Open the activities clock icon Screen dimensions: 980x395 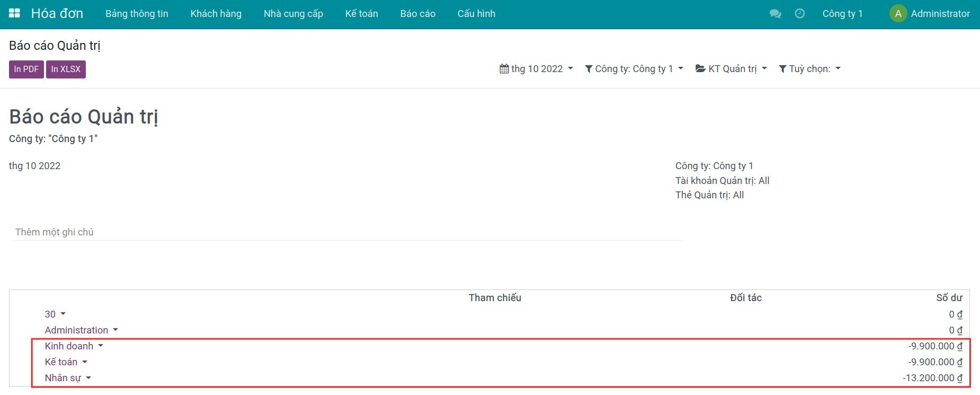(800, 14)
